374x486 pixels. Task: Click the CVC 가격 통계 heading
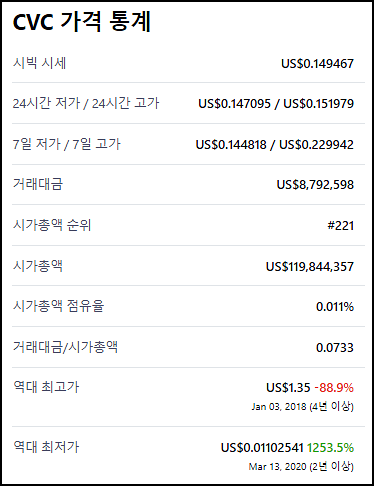point(82,22)
